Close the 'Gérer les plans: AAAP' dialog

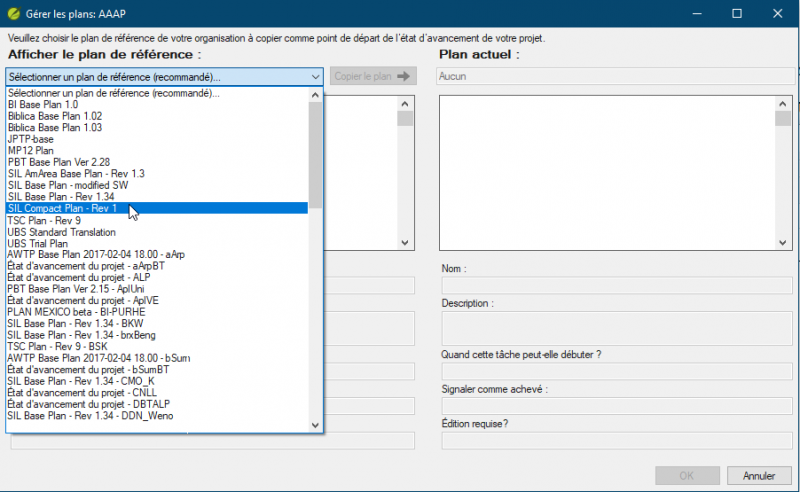(778, 14)
